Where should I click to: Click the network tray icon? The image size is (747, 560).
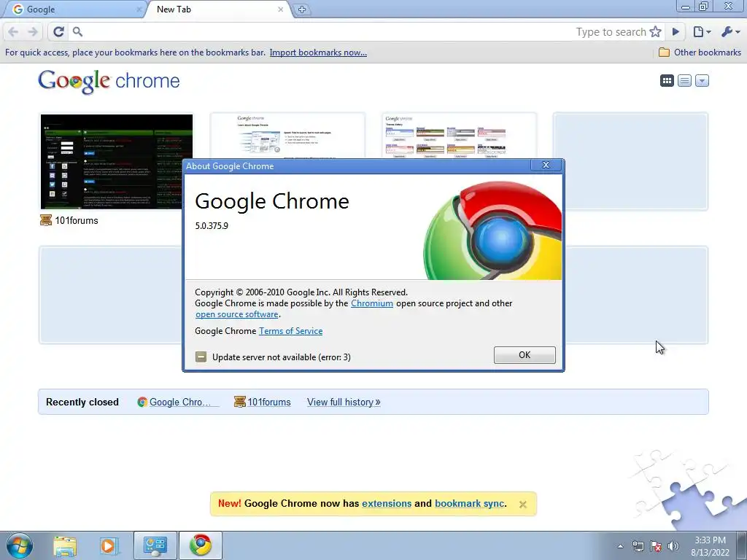pos(638,546)
